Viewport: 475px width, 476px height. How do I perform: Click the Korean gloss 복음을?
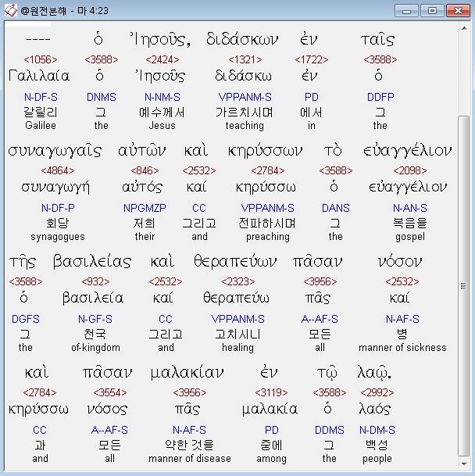410,224
